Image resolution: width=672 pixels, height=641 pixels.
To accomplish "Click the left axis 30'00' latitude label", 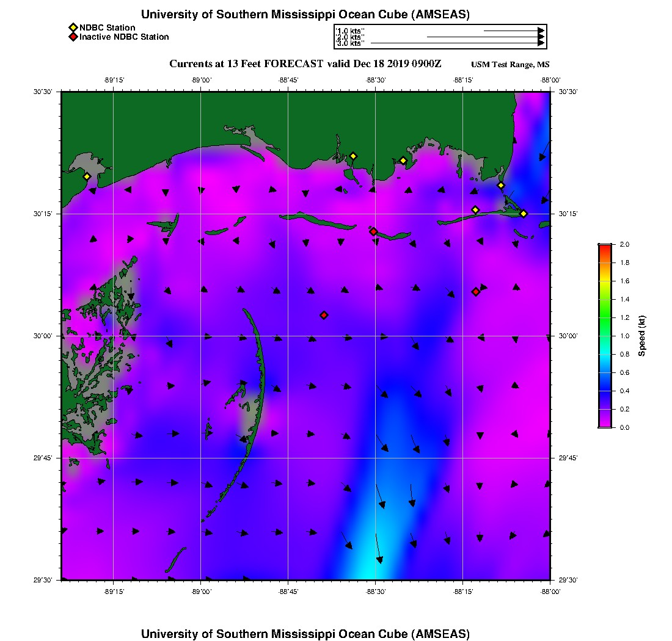I will click(x=43, y=336).
